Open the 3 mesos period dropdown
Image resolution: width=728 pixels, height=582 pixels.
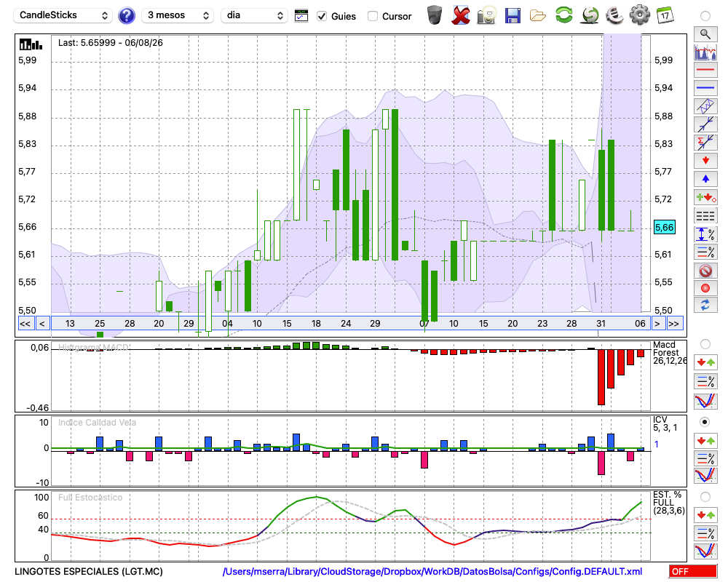tap(178, 15)
